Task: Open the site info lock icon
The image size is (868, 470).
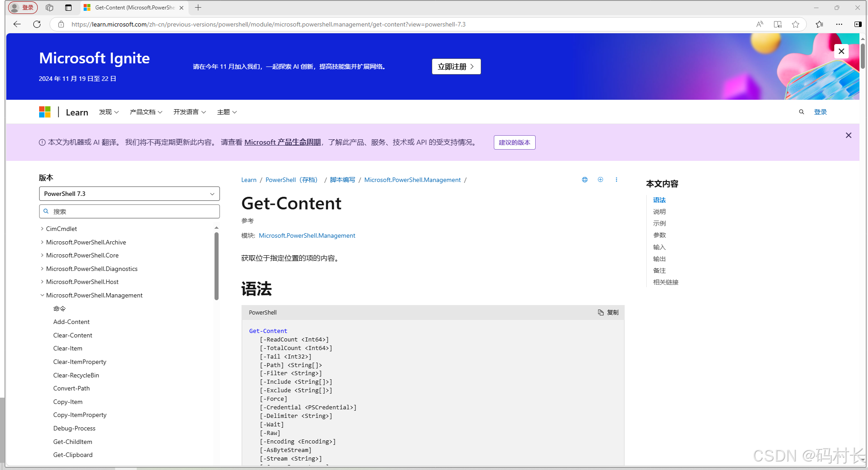Action: tap(61, 24)
